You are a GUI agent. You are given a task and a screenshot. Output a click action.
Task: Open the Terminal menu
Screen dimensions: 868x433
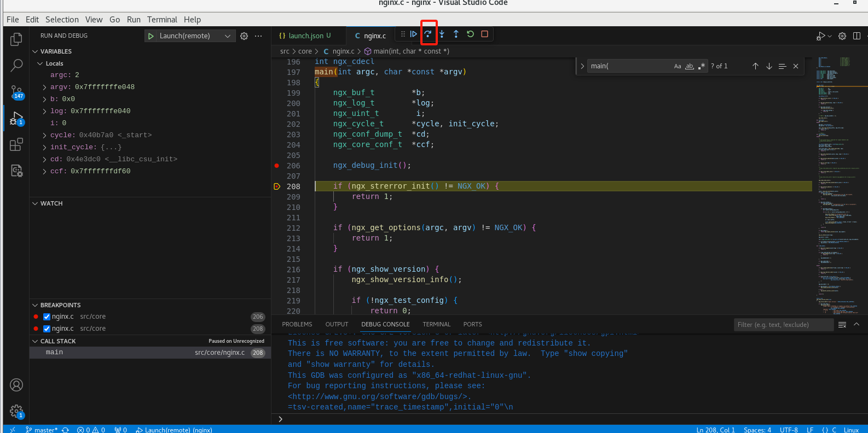click(x=162, y=20)
